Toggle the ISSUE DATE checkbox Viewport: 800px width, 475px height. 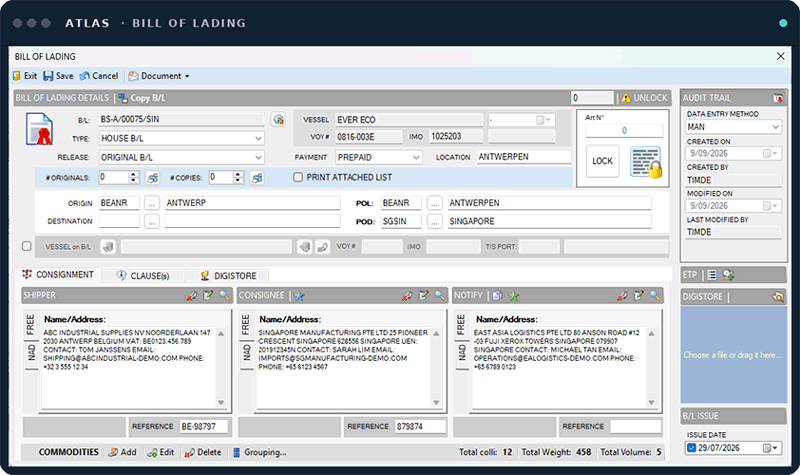coord(691,448)
